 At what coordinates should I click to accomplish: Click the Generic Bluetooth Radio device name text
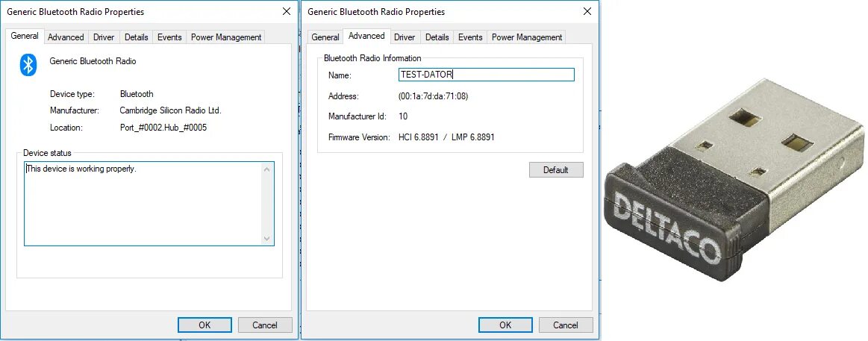pyautogui.click(x=93, y=61)
